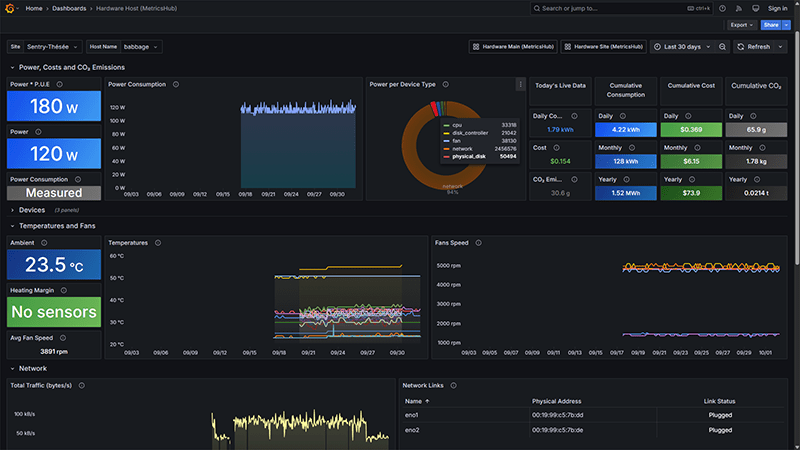Open the Last 30 days time picker
Viewport: 800px width, 450px height.
(690, 46)
